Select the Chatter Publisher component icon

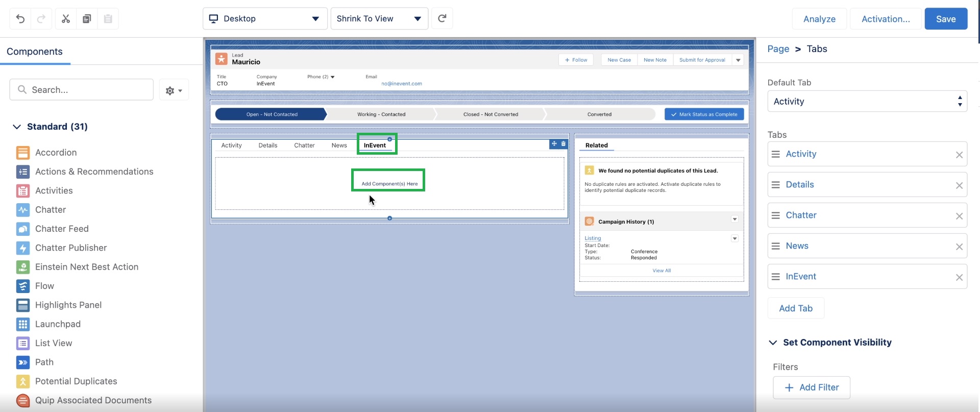23,248
